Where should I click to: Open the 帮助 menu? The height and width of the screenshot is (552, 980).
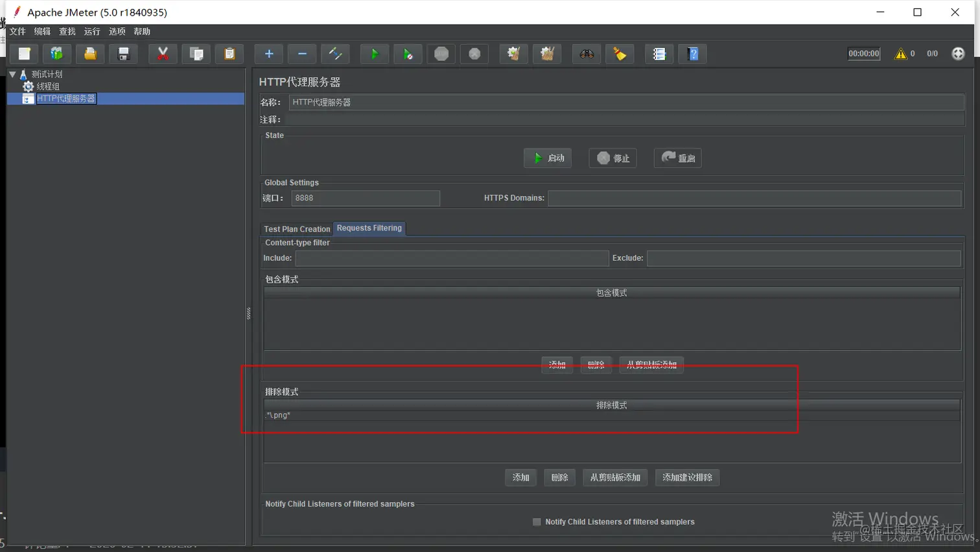142,31
